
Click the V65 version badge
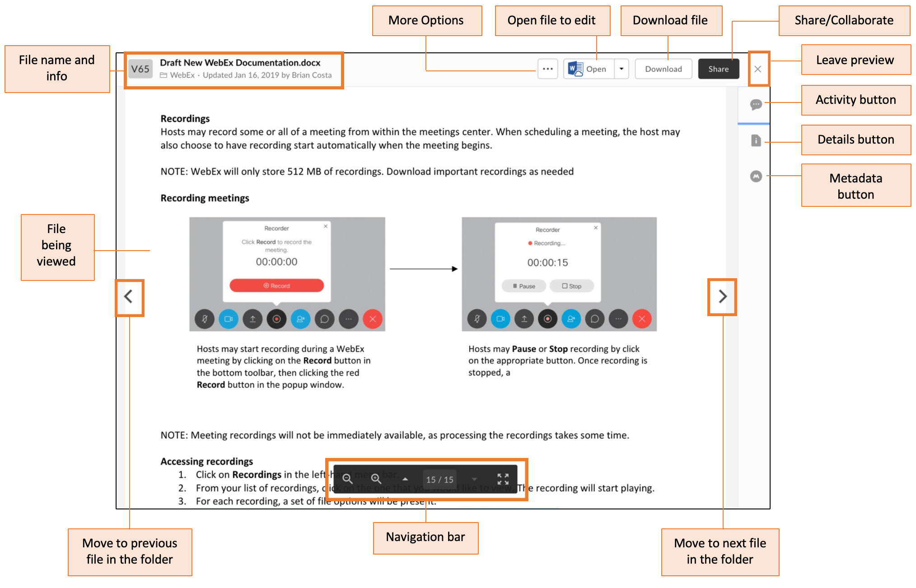coord(140,69)
